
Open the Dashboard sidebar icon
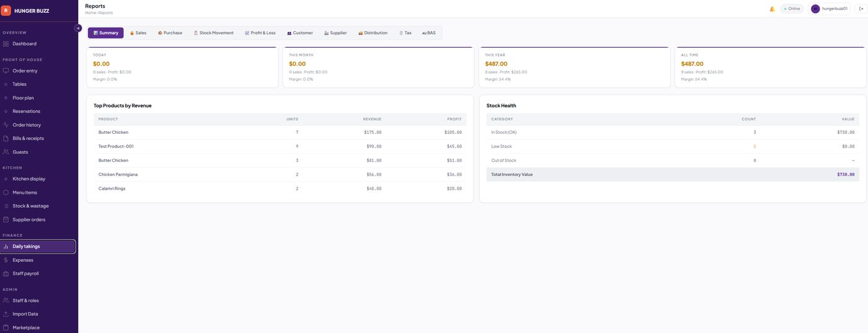(x=6, y=43)
